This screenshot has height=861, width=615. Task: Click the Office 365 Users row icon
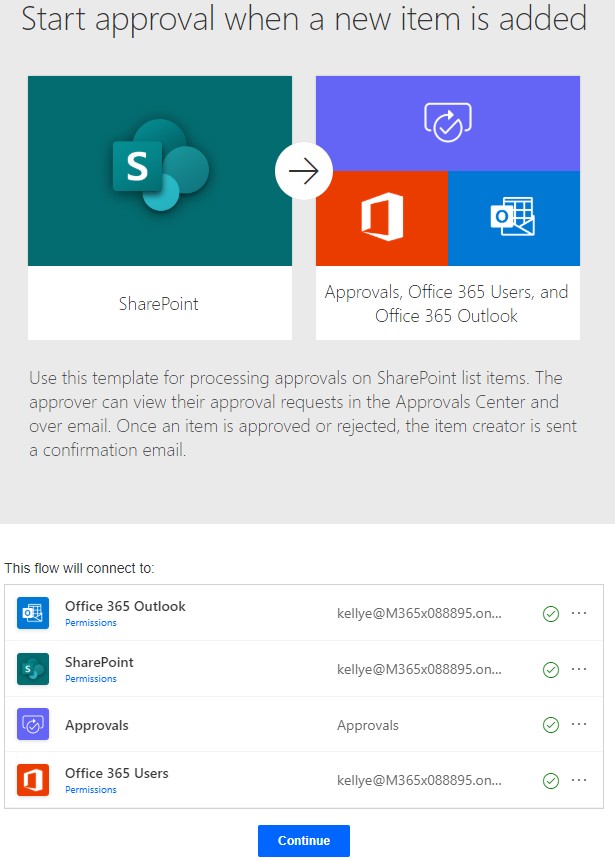coord(33,780)
